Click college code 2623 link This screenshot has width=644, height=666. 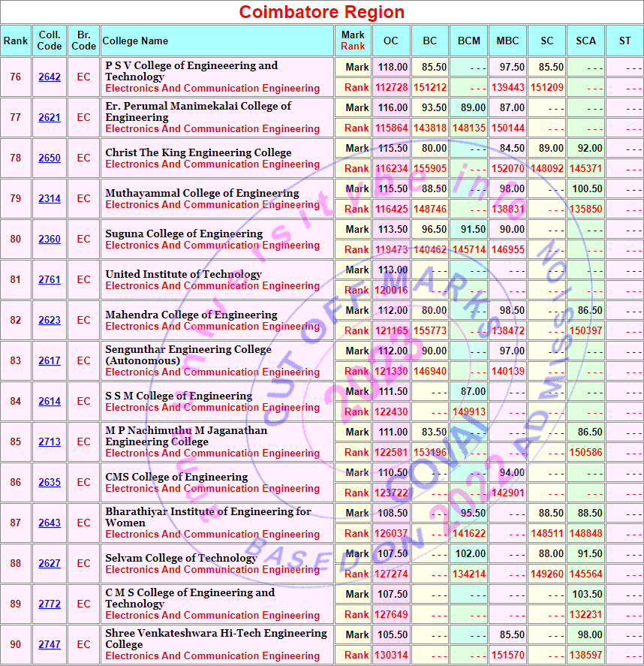tap(50, 321)
